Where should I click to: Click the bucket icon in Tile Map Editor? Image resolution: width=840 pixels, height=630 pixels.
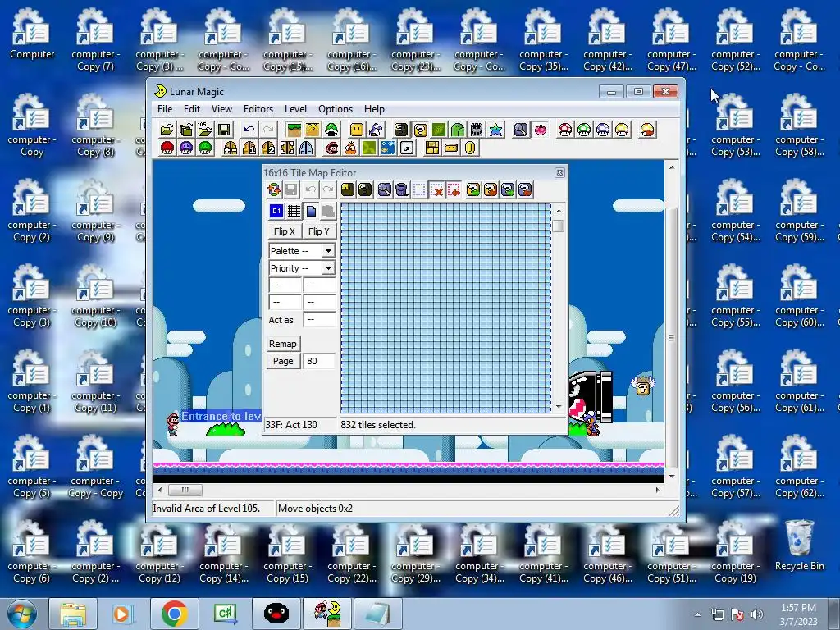[x=401, y=189]
